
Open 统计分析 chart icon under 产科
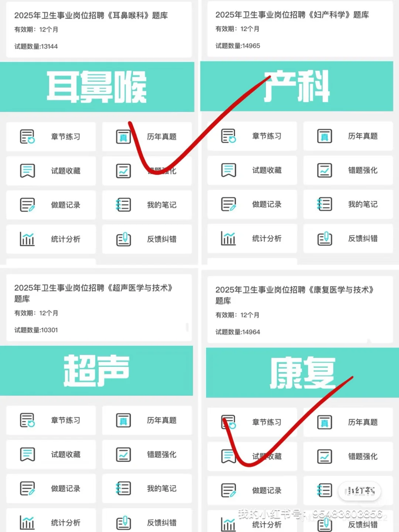point(228,238)
